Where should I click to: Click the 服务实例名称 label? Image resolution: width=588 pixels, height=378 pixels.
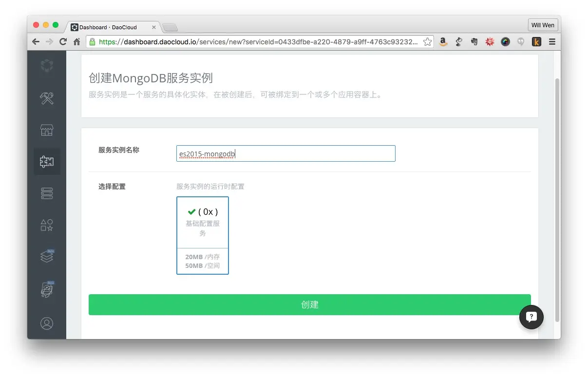click(x=119, y=150)
